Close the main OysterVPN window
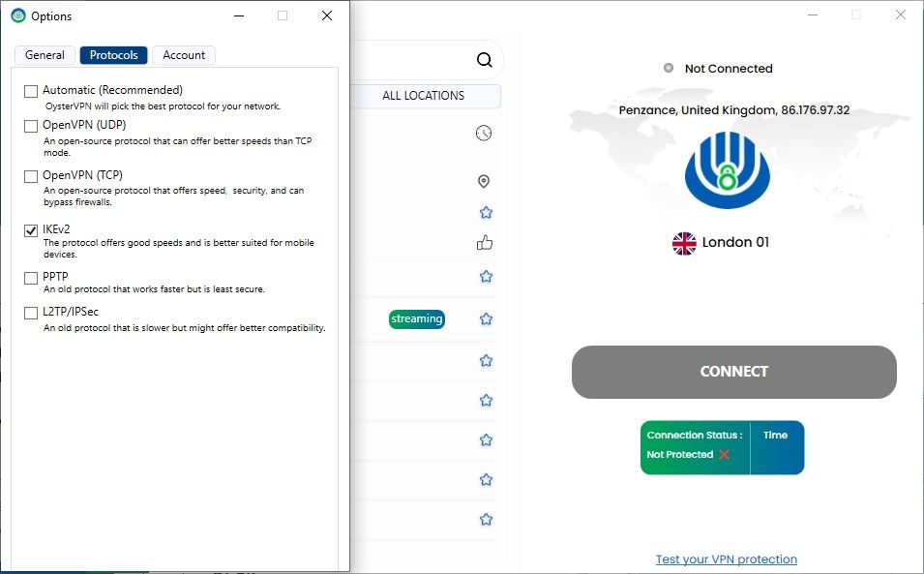Viewport: 924px width, 574px height. pyautogui.click(x=901, y=15)
